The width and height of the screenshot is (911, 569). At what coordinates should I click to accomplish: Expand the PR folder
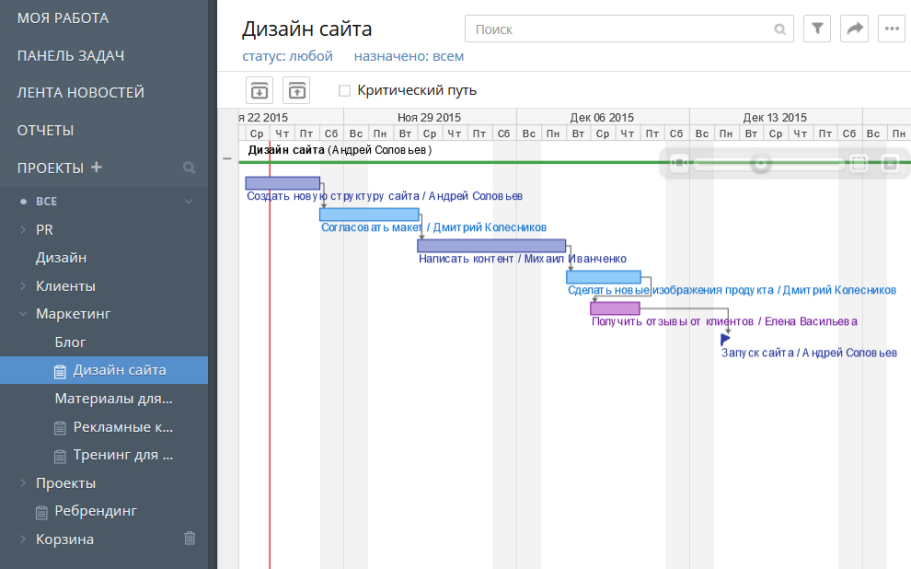tap(23, 230)
